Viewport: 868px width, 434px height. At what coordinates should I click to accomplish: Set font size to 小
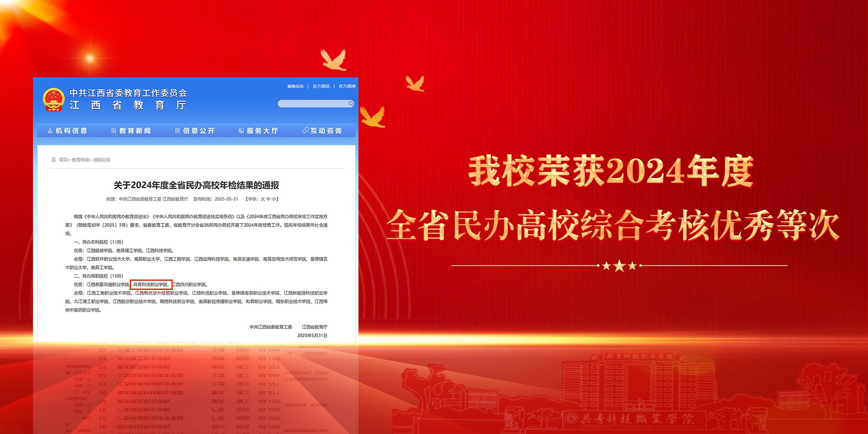[274, 199]
